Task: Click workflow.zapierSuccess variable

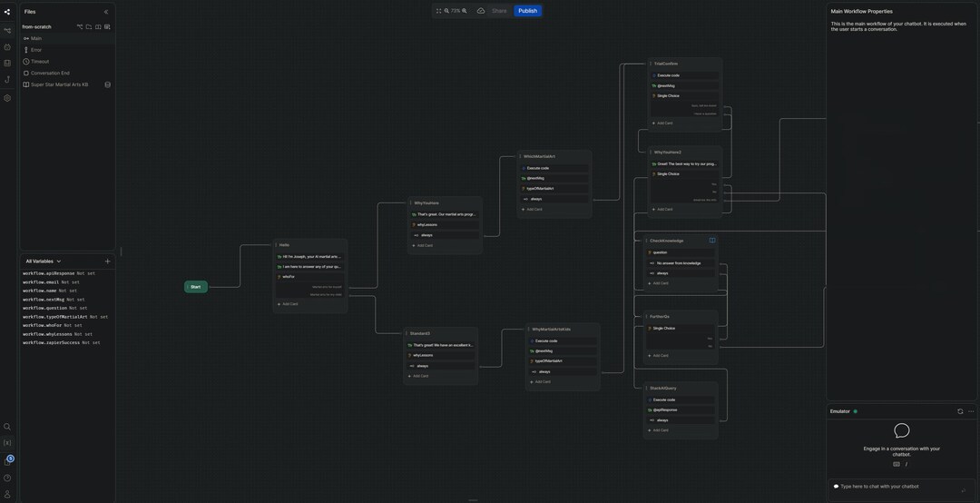Action: coord(62,343)
